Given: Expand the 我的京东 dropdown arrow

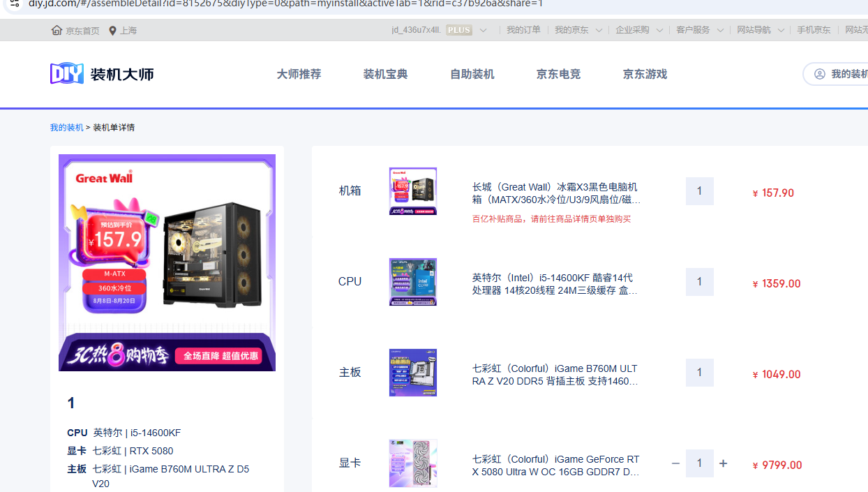Looking at the screenshot, I should [x=599, y=31].
